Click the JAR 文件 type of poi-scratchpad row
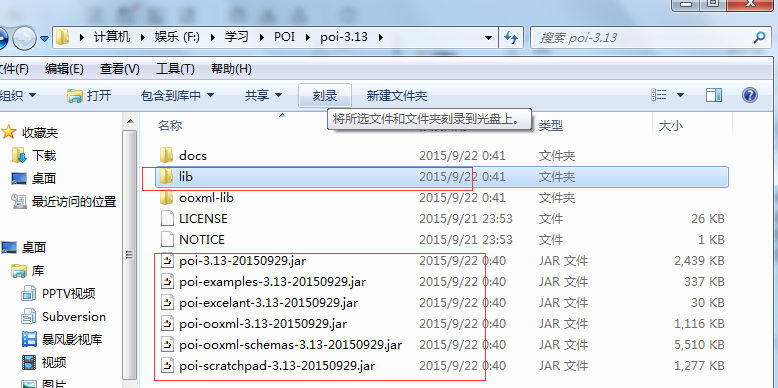Image resolution: width=778 pixels, height=388 pixels. (x=563, y=366)
